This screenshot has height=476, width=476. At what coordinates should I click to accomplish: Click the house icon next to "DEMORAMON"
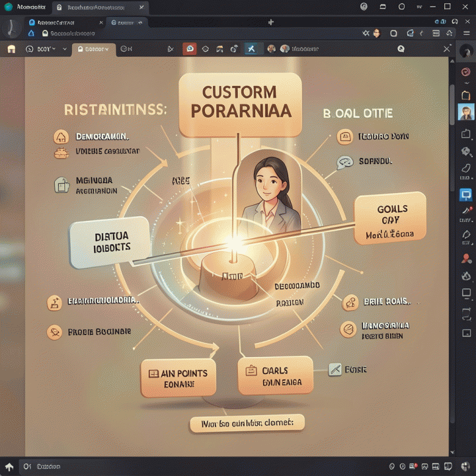[x=61, y=137]
